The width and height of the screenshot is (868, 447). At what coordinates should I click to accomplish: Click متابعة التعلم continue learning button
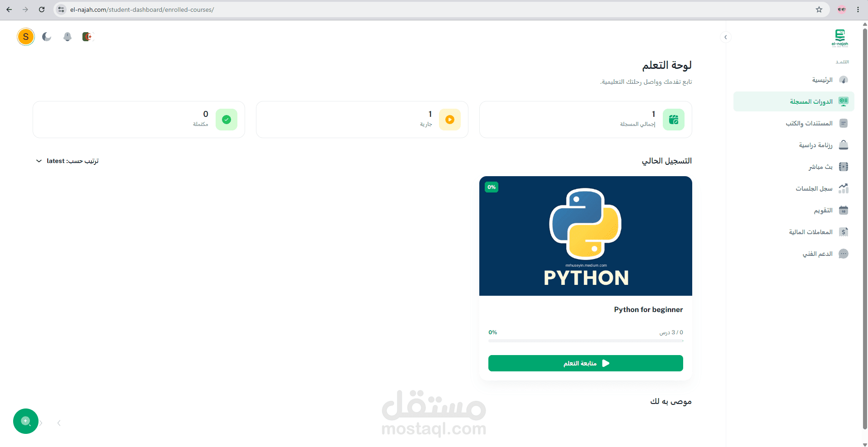click(586, 363)
